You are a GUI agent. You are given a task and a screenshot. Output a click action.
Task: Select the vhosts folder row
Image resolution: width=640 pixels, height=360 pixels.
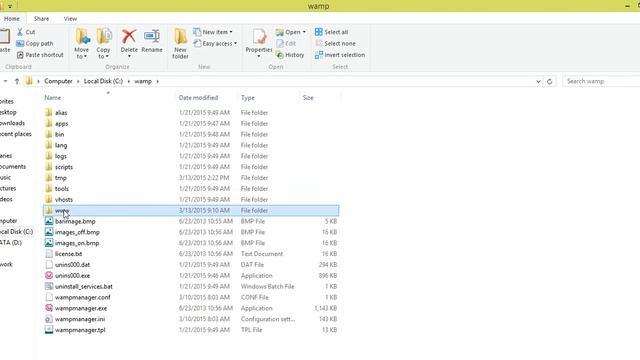point(191,200)
